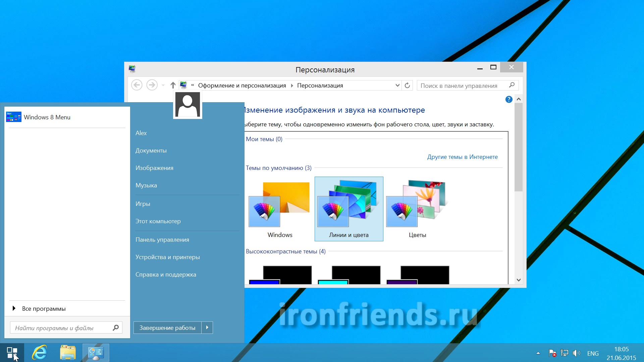Viewport: 644px width, 362px height.
Task: Click the blue help question mark icon
Action: point(508,99)
